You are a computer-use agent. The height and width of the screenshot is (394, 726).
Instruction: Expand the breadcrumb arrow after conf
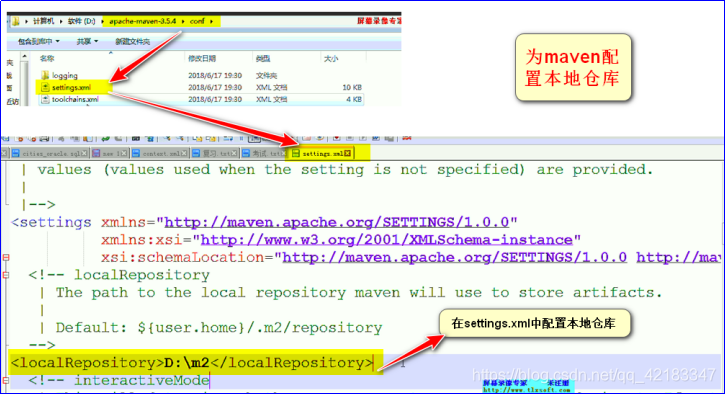[x=212, y=21]
